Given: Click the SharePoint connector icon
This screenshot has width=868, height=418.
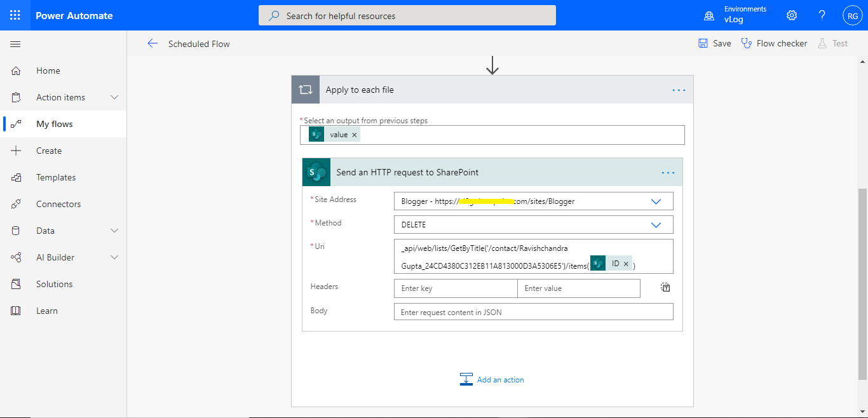Looking at the screenshot, I should (x=316, y=172).
